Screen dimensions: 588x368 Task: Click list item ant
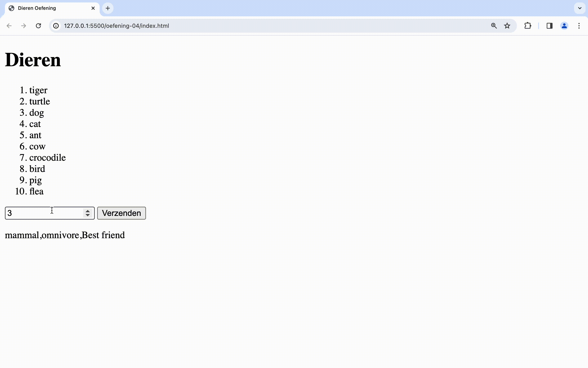[36, 135]
